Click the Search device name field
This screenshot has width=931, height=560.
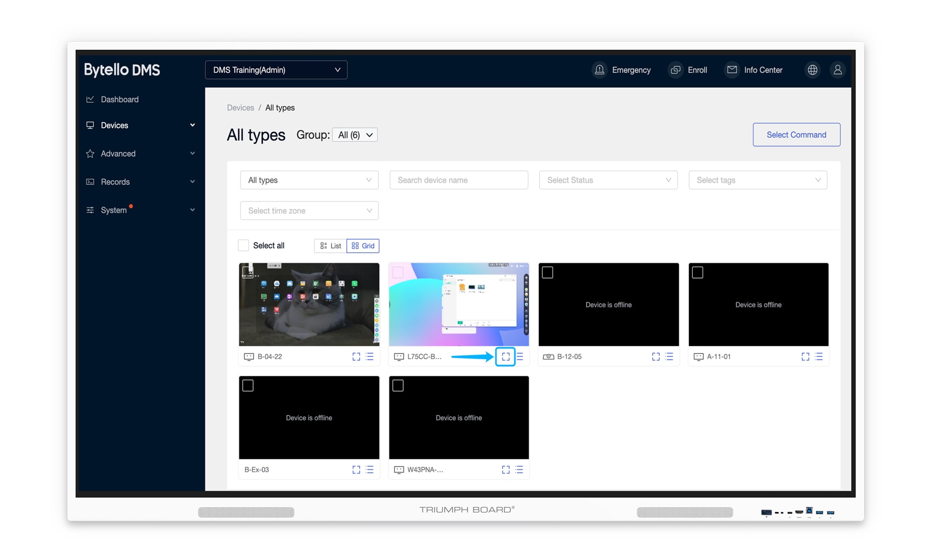pyautogui.click(x=458, y=180)
